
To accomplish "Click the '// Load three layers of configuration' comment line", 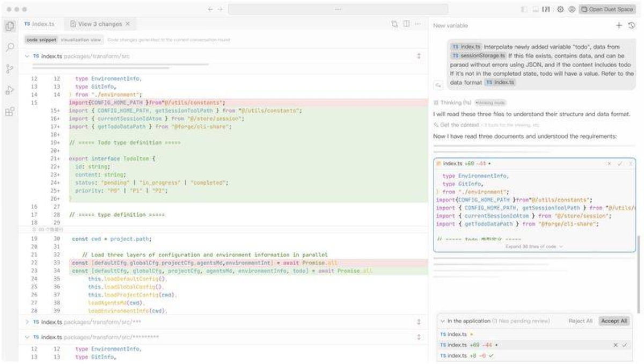I will tap(205, 254).
